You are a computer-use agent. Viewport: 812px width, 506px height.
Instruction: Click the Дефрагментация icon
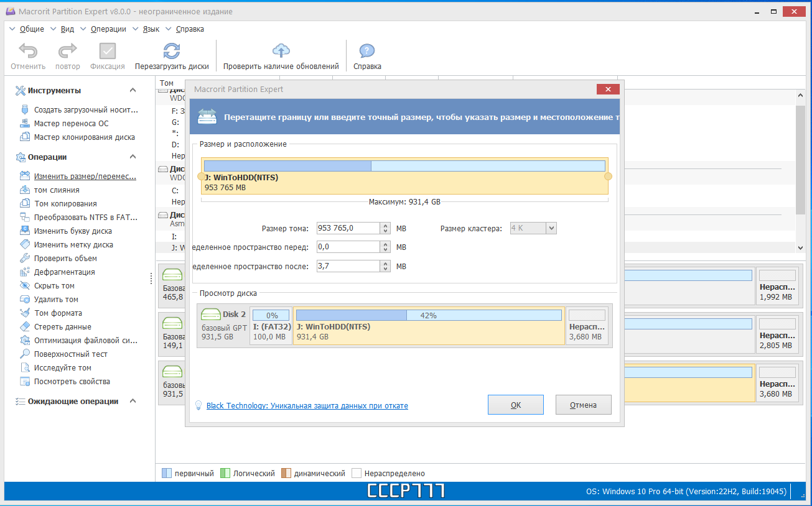(x=25, y=272)
